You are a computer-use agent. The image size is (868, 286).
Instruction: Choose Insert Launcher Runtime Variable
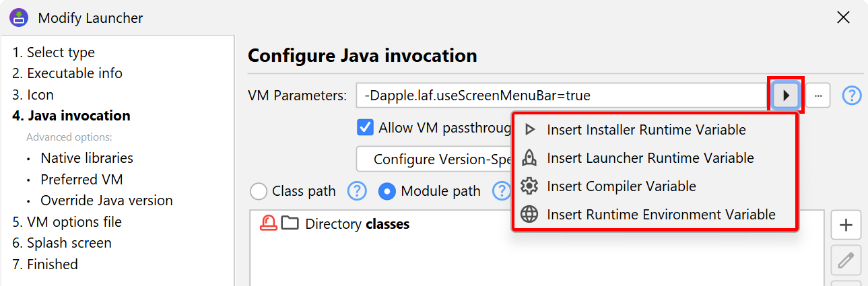tap(650, 158)
